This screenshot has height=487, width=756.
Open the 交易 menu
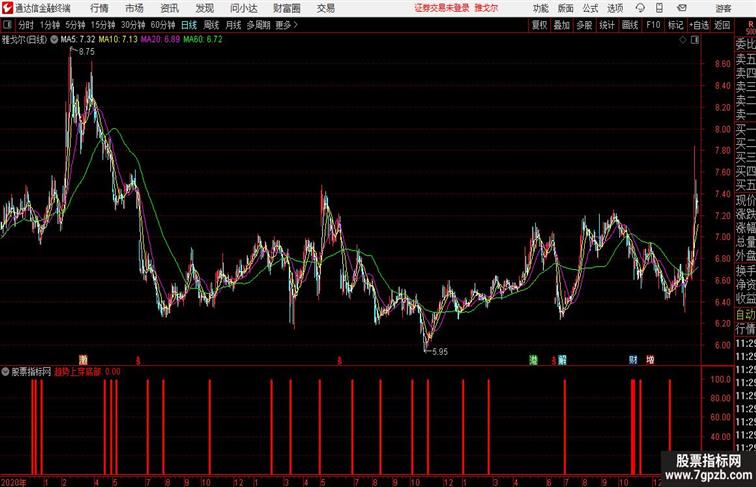tap(326, 8)
